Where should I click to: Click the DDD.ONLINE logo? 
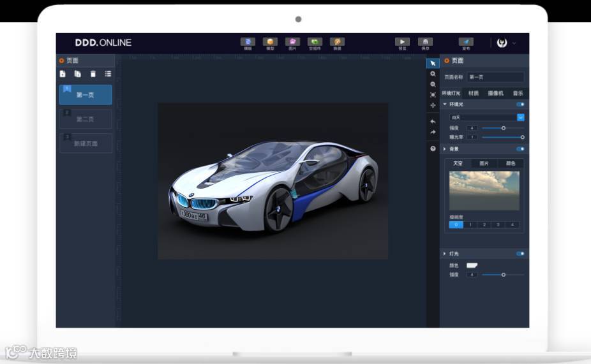click(103, 43)
